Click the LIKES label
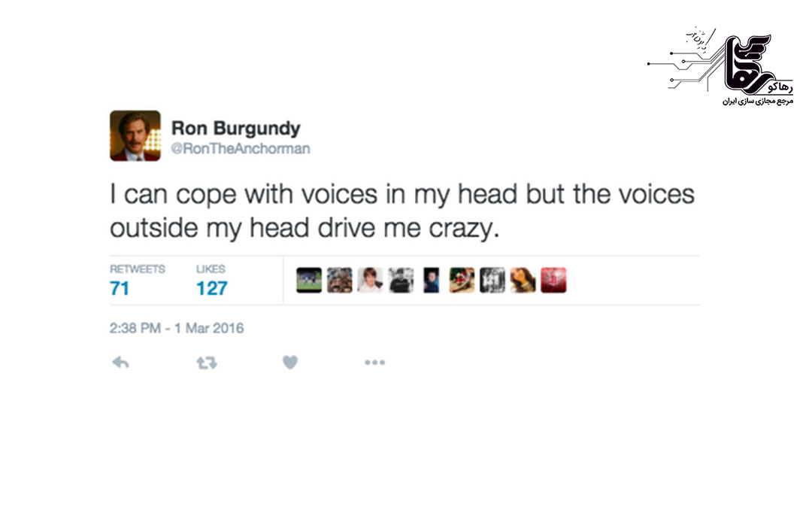The height and width of the screenshot is (516, 812). [x=211, y=269]
